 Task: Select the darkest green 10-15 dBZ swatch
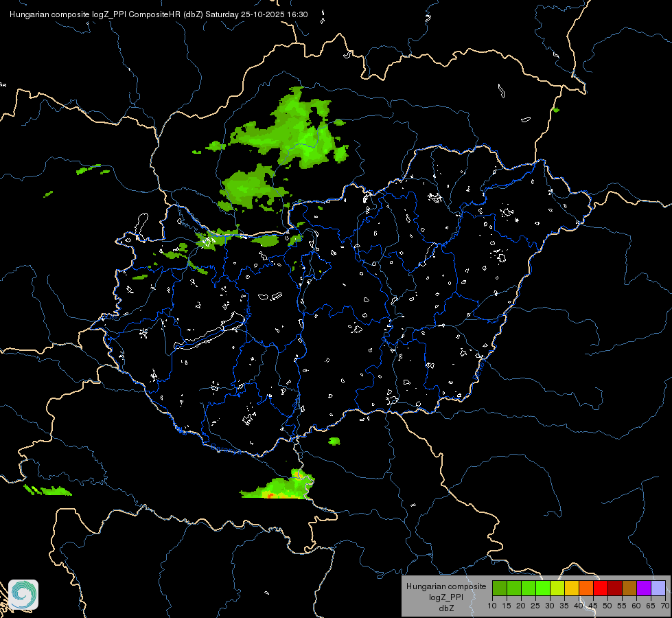tap(500, 588)
